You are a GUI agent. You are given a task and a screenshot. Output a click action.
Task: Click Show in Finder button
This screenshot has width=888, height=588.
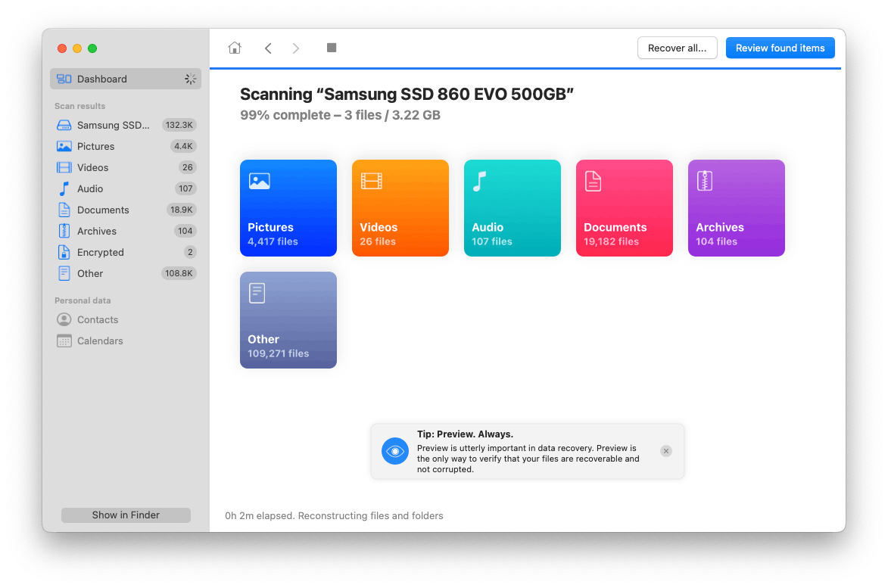pyautogui.click(x=126, y=515)
